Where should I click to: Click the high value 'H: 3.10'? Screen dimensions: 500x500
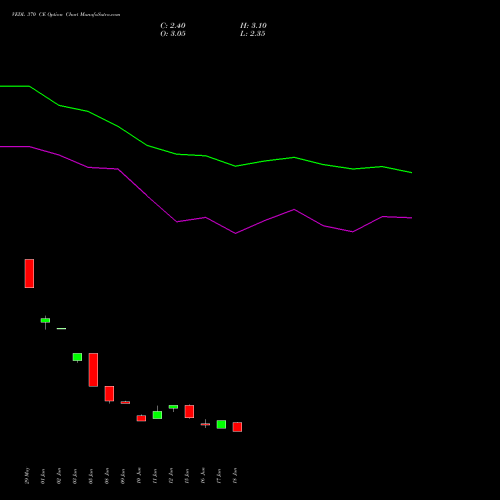[x=253, y=26]
